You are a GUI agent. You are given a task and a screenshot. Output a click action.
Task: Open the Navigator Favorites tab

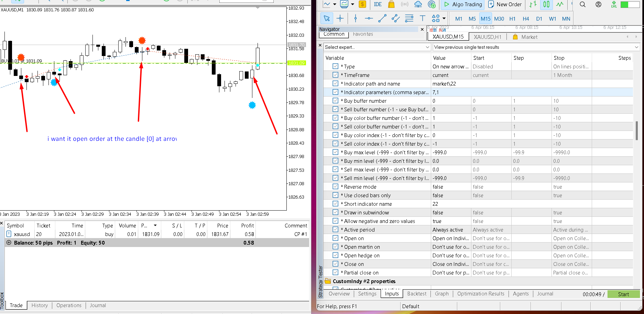(363, 34)
